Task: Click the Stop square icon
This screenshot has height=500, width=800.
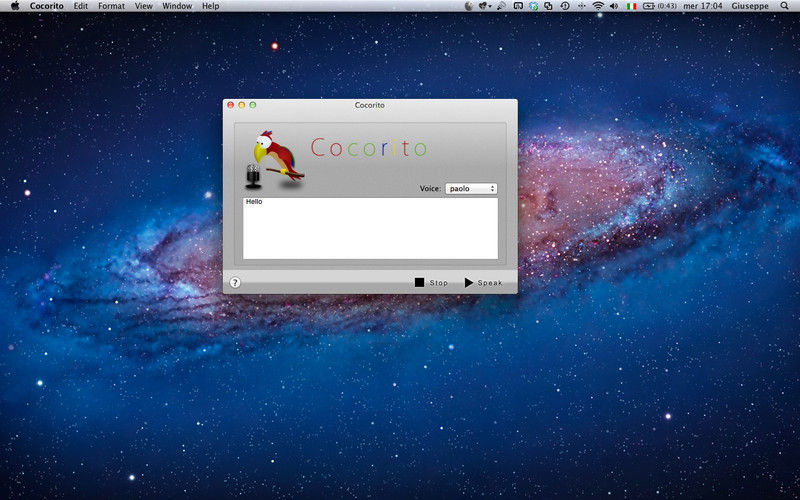Action: coord(419,282)
